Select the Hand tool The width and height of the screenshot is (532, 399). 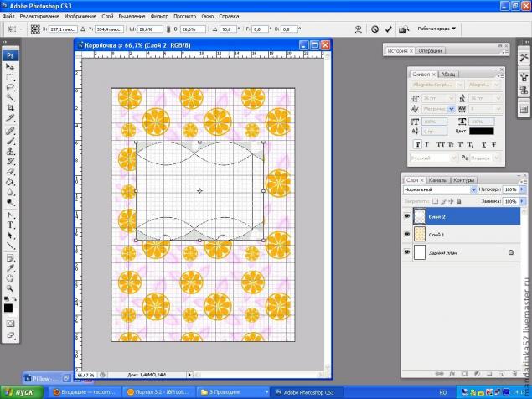tap(10, 278)
